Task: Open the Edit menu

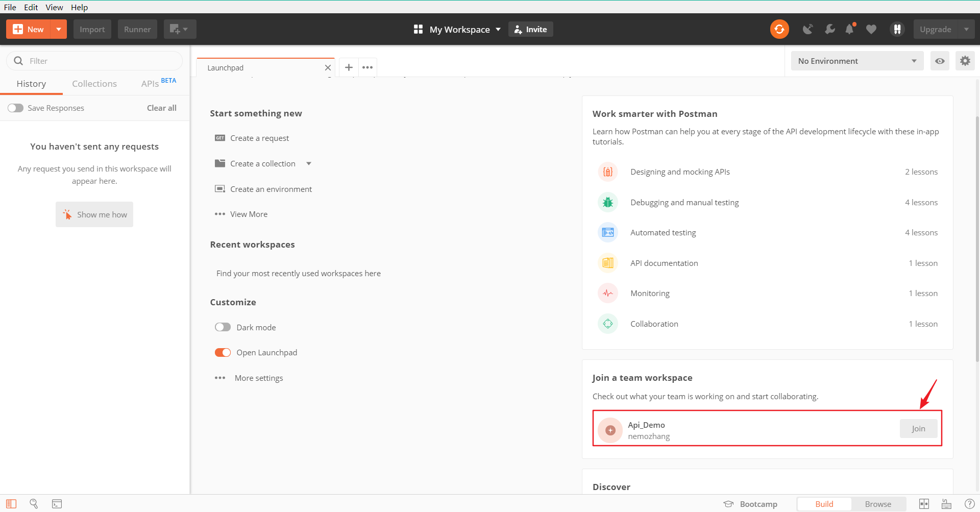Action: 31,7
